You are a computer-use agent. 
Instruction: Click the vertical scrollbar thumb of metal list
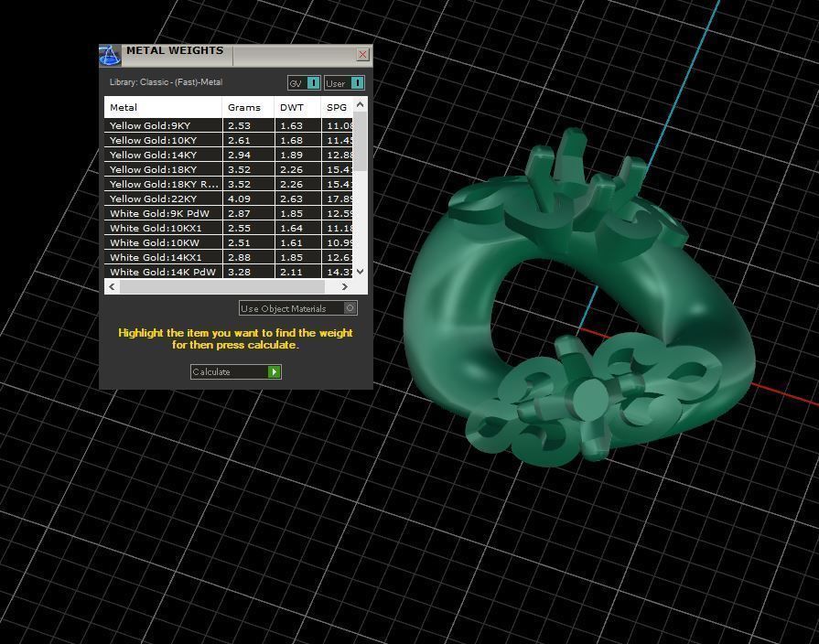[360, 141]
